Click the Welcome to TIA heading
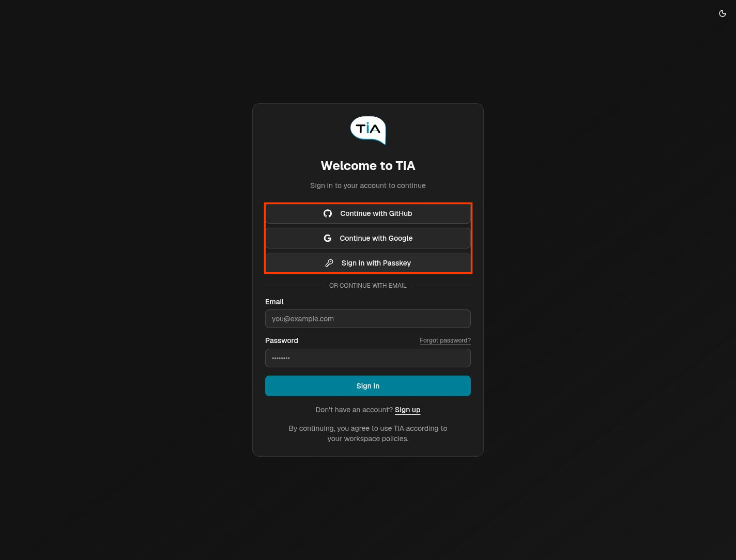Screen dimensions: 736x560 (x=368, y=166)
